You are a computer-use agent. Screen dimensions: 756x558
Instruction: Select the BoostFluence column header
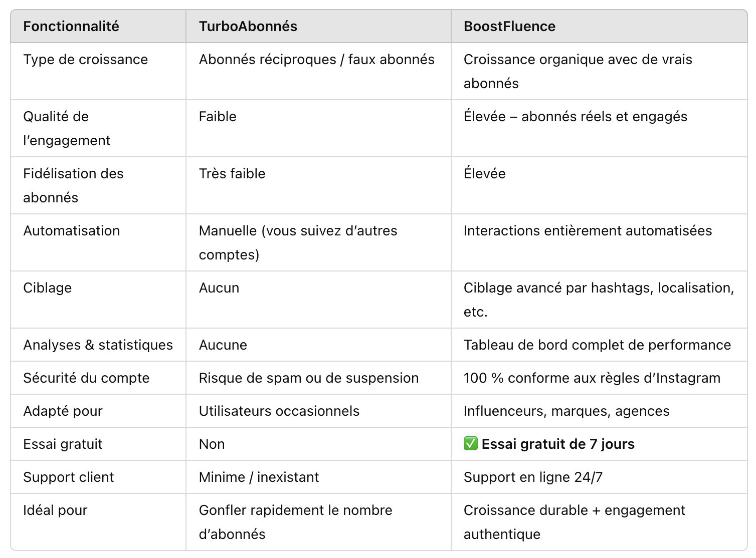click(509, 27)
